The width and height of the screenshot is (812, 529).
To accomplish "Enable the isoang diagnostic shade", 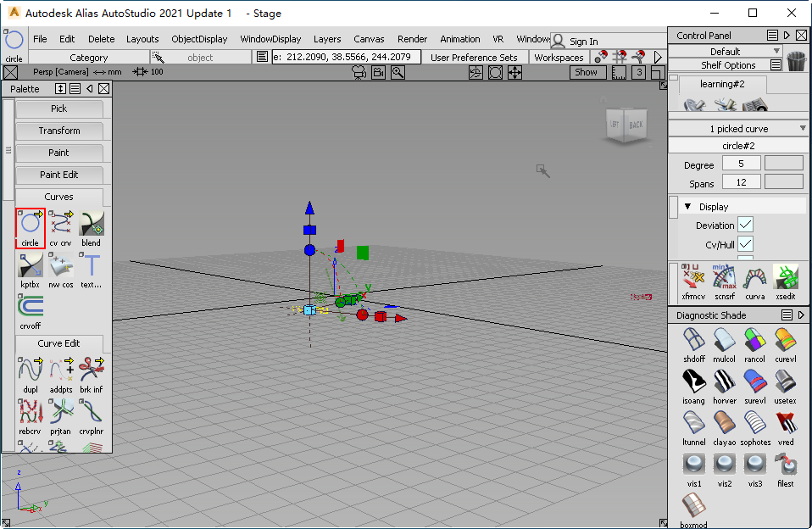I will click(693, 387).
